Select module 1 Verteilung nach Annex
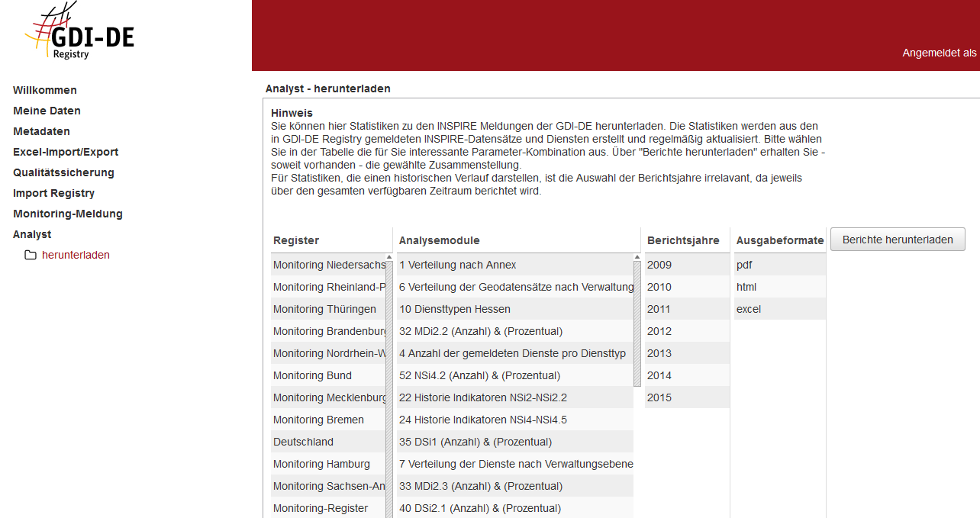The image size is (980, 518). [515, 265]
